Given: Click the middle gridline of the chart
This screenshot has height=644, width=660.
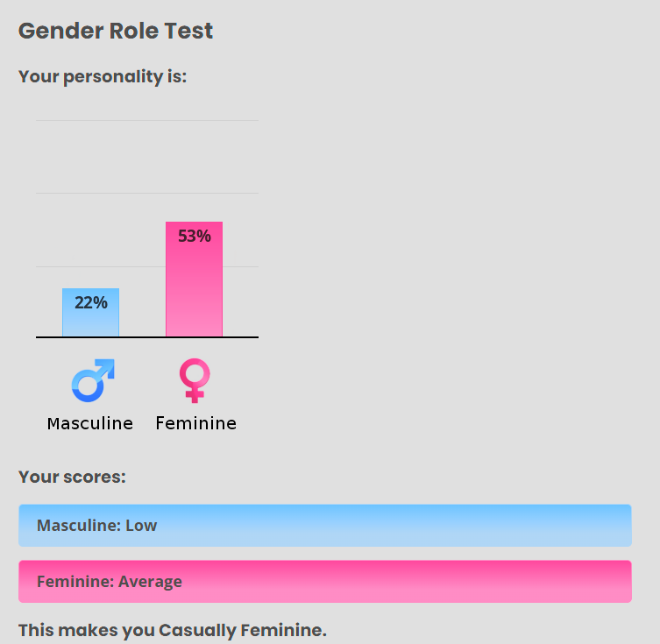Looking at the screenshot, I should [x=147, y=193].
